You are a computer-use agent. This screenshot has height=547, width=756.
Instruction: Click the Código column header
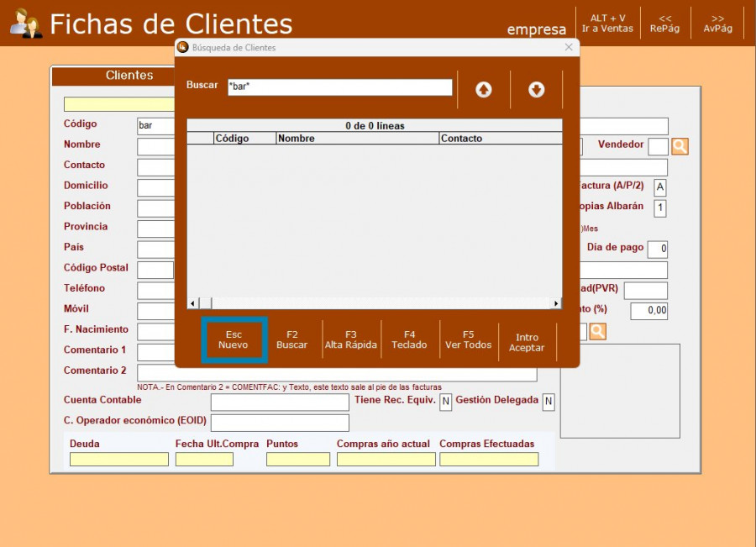244,139
